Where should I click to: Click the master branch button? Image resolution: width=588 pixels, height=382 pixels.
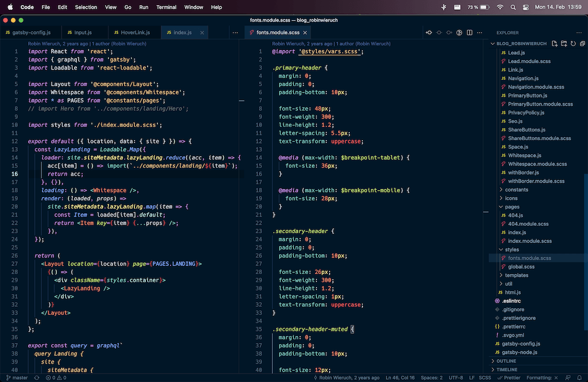pyautogui.click(x=16, y=378)
